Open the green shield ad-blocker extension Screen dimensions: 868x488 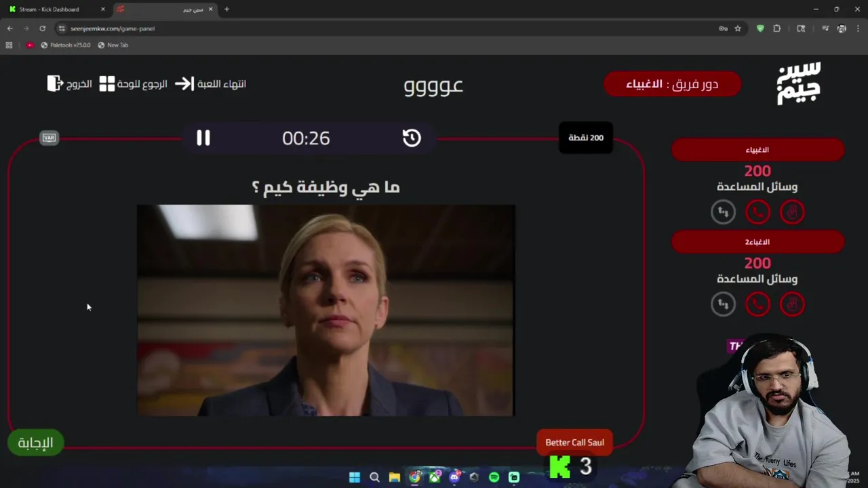760,28
